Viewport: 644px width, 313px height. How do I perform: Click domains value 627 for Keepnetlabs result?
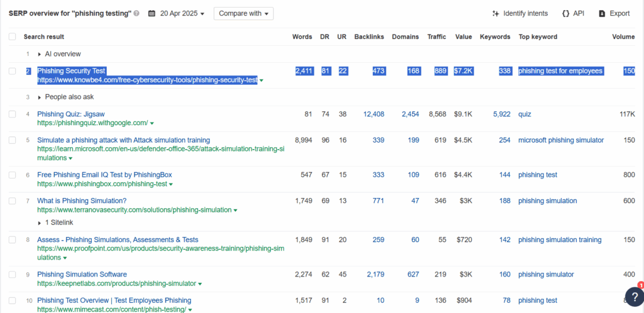pyautogui.click(x=413, y=275)
